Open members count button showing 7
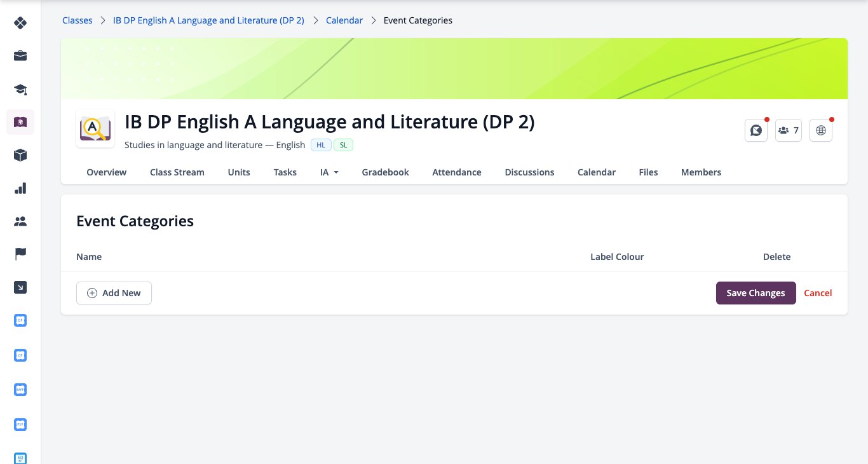Screen dimensions: 868x464 click(x=789, y=130)
